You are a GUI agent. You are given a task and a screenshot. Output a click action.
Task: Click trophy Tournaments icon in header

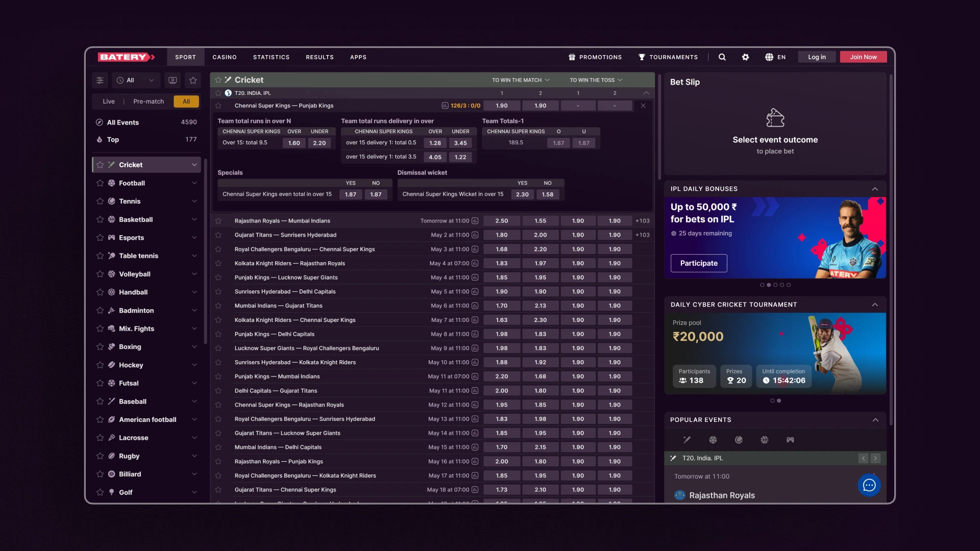pos(642,57)
